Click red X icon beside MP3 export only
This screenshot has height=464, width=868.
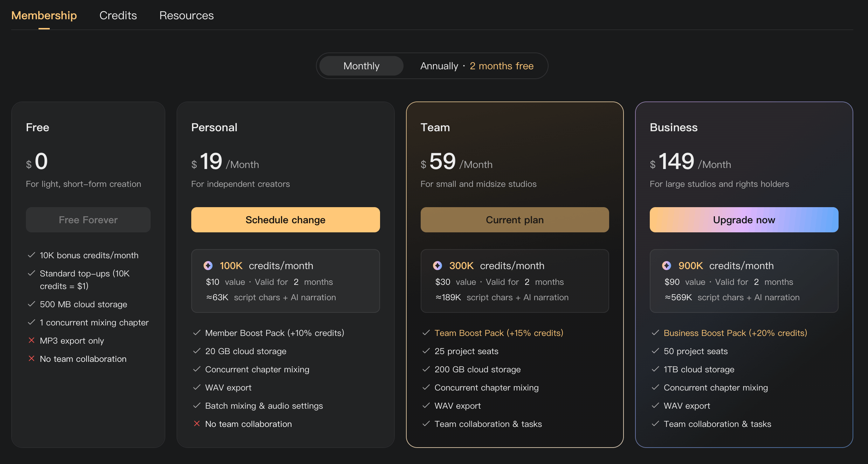(32, 340)
